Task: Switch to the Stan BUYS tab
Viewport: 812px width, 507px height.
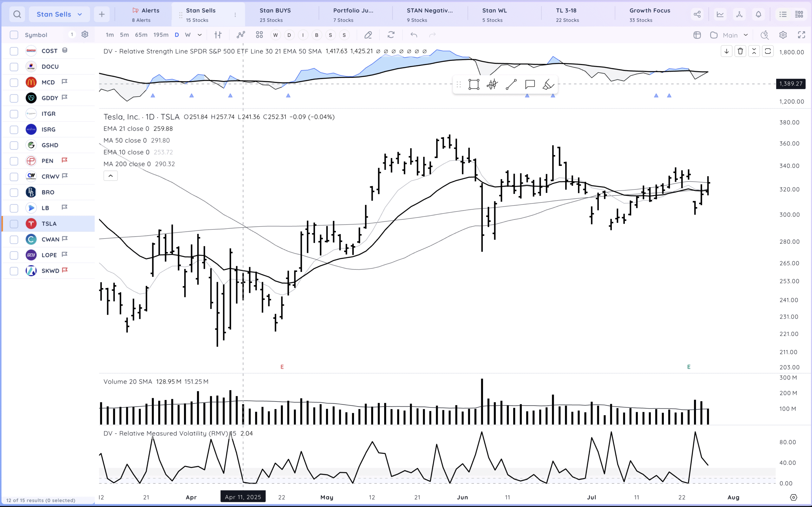Action: point(275,14)
